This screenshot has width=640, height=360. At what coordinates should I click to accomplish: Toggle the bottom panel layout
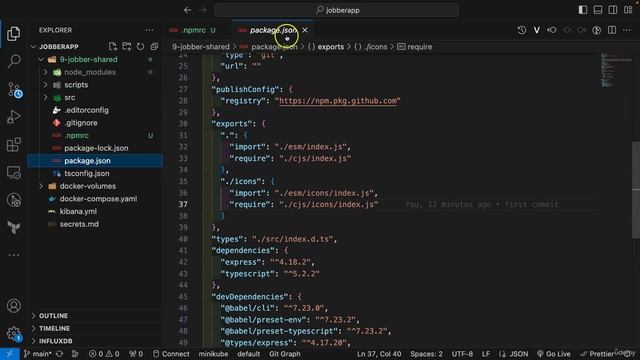(598, 10)
